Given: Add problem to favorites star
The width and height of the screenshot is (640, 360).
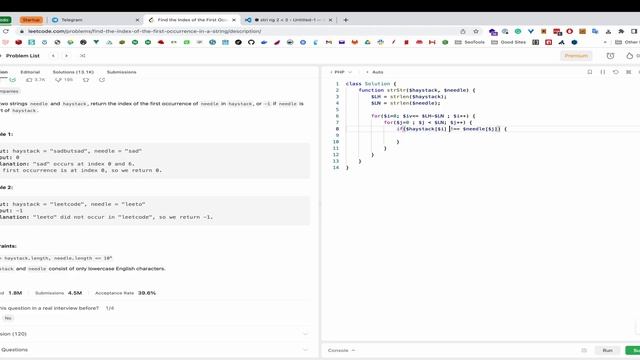Looking at the screenshot, I should 86,80.
